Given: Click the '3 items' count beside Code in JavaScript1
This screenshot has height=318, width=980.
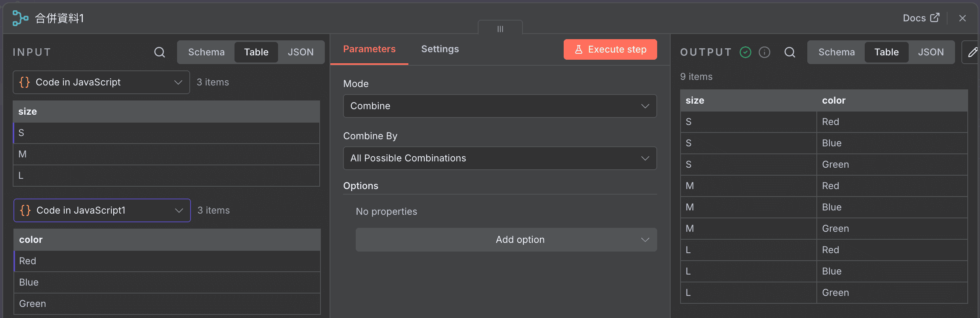Looking at the screenshot, I should [214, 210].
